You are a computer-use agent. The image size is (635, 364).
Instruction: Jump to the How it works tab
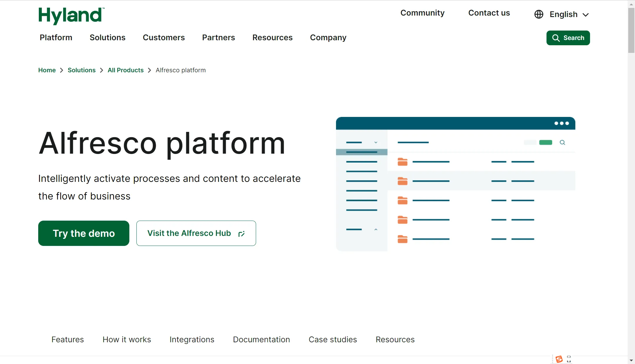click(127, 340)
